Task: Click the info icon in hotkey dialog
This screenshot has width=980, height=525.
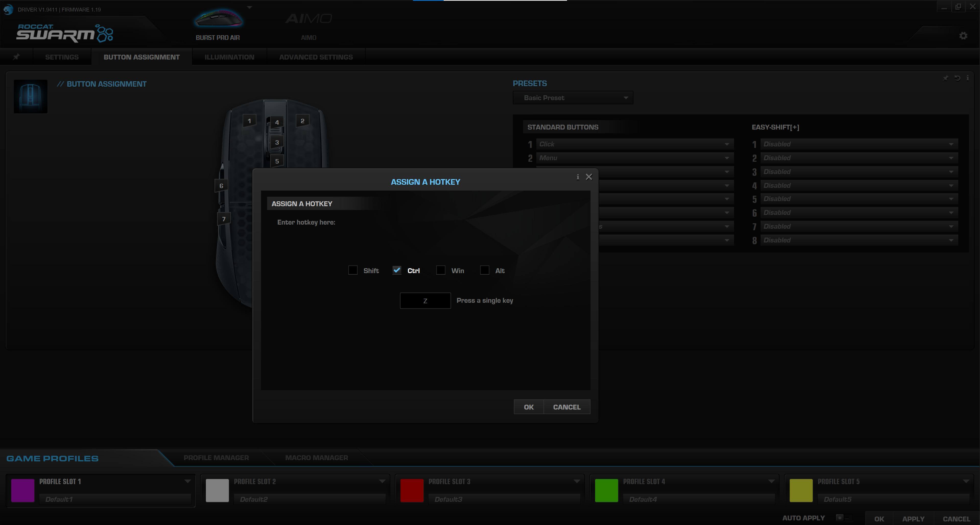Action: coord(577,177)
